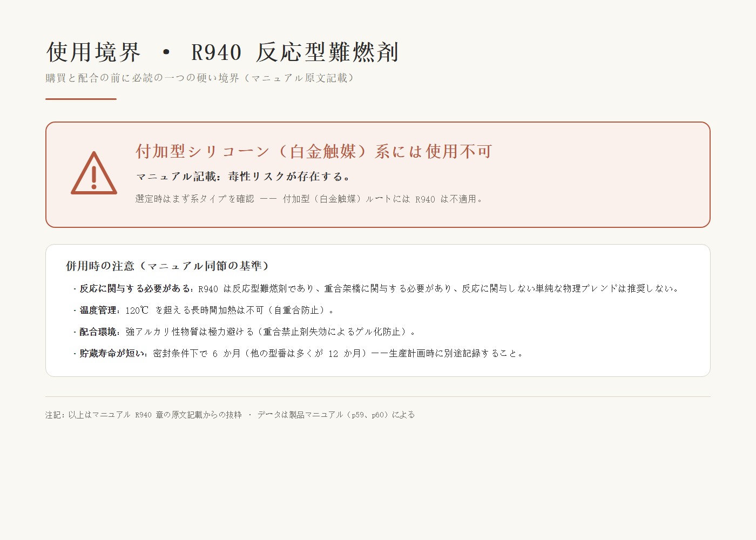Click the footer note starting with 注記
Image resolution: width=756 pixels, height=540 pixels.
click(230, 415)
